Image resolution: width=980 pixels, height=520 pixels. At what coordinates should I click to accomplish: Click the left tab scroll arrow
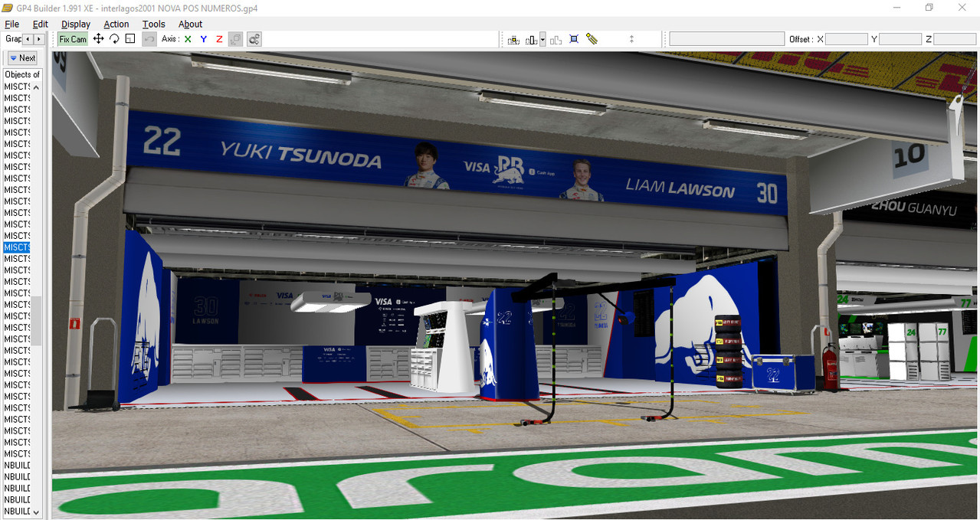(x=28, y=39)
